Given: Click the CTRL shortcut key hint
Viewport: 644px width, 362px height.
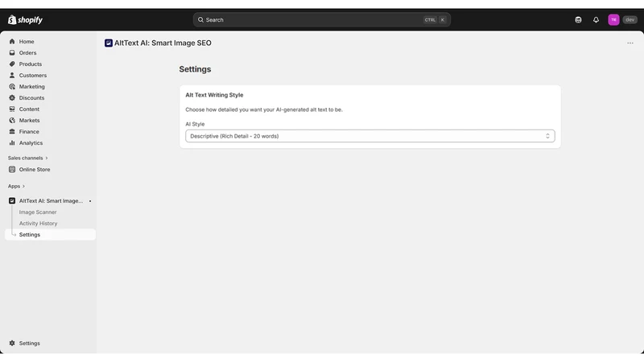Looking at the screenshot, I should 430,19.
